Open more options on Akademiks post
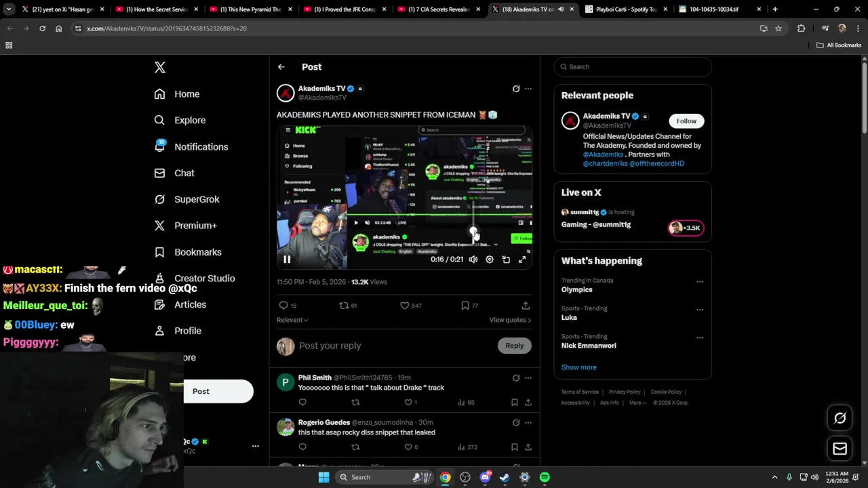 click(528, 89)
